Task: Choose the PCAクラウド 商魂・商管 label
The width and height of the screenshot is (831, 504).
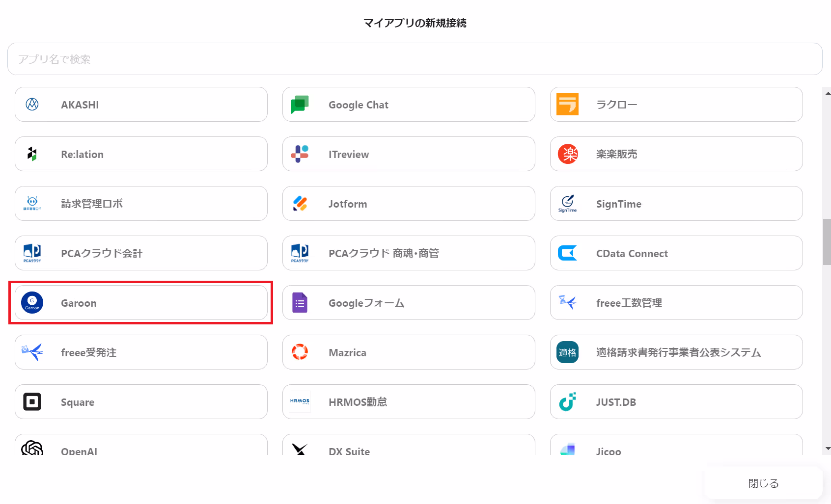Action: pos(384,253)
